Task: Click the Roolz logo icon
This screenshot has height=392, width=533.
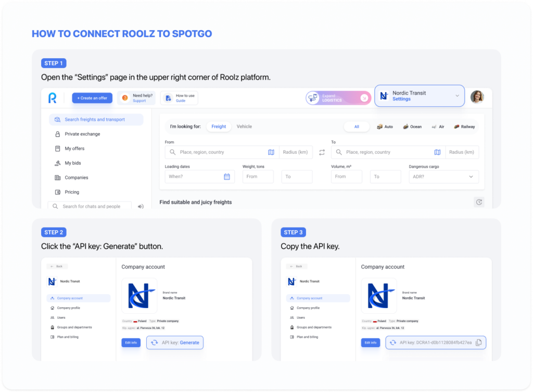Action: coord(53,98)
